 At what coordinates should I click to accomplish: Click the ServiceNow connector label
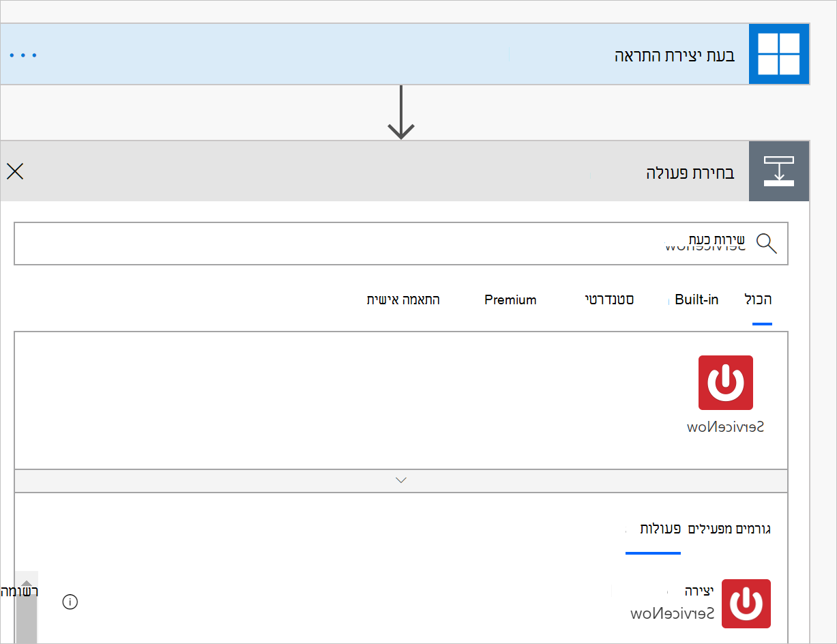point(725,427)
